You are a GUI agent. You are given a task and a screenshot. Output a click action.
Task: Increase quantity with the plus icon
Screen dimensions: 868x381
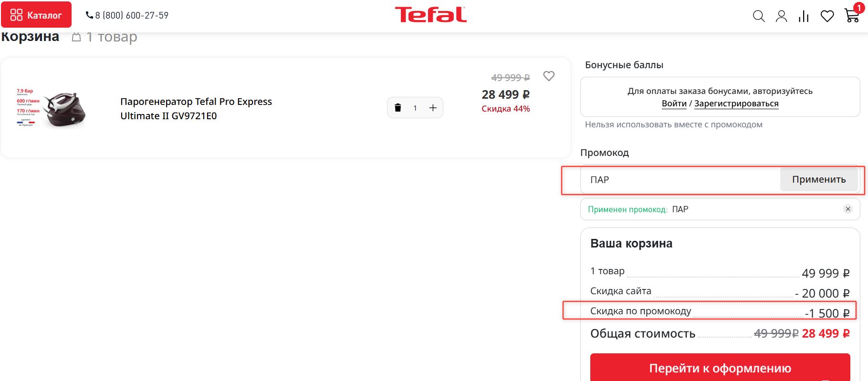tap(433, 108)
